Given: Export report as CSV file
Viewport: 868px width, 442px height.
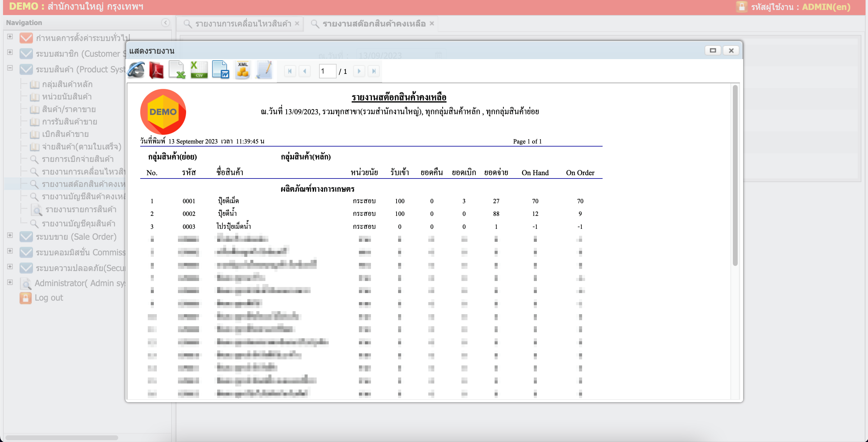Looking at the screenshot, I should click(199, 71).
